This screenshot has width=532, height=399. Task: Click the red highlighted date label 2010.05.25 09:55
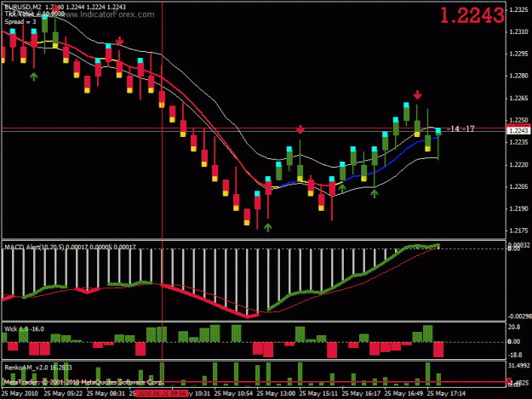tap(162, 394)
